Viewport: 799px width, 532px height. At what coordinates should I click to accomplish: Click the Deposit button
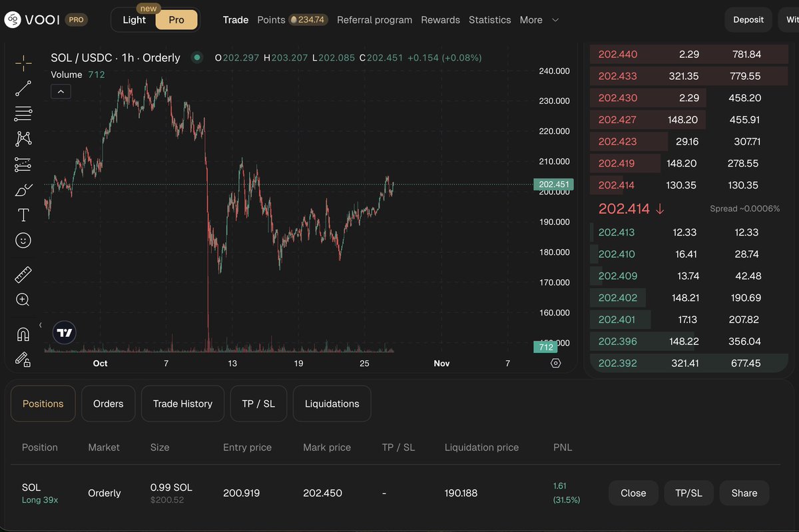coord(748,20)
